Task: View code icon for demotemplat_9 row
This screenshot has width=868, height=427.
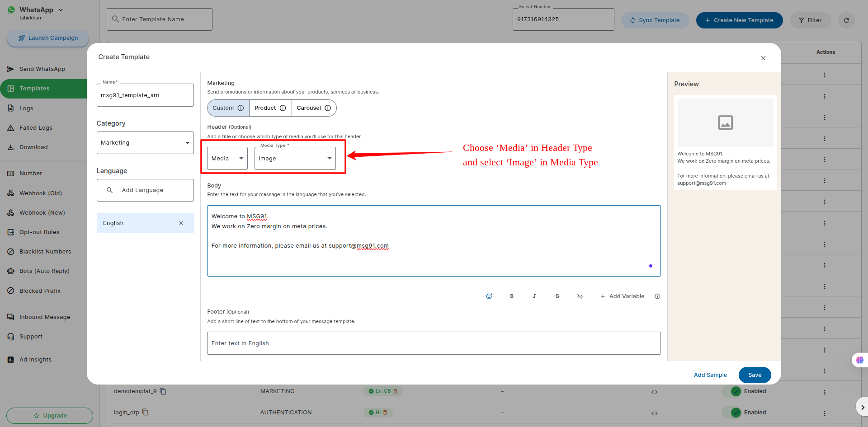Action: (654, 392)
